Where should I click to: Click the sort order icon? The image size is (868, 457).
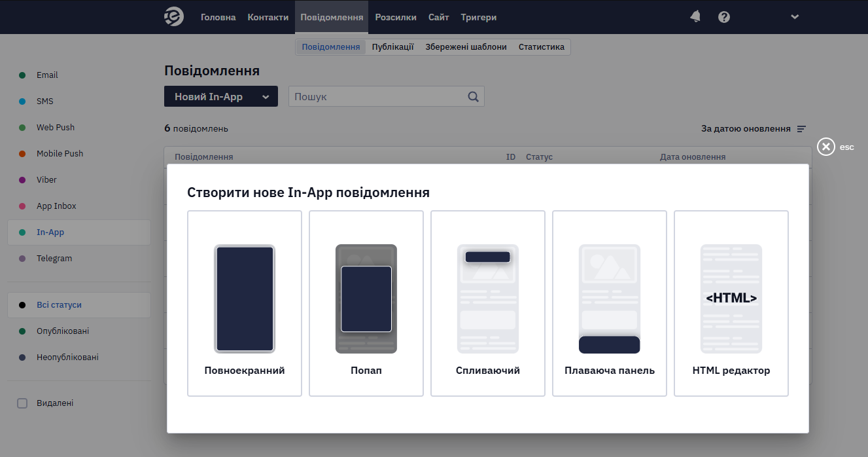801,129
